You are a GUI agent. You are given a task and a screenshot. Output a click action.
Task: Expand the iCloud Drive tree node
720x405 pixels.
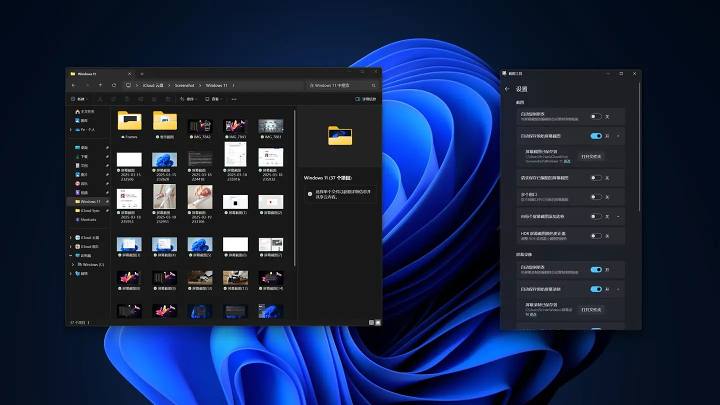point(71,237)
